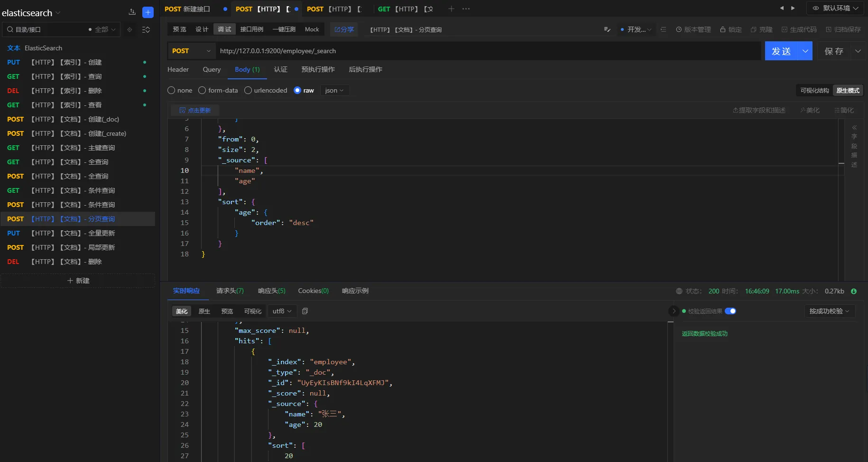This screenshot has height=462, width=868.
Task: Click the locate target icon in sidebar
Action: point(129,29)
